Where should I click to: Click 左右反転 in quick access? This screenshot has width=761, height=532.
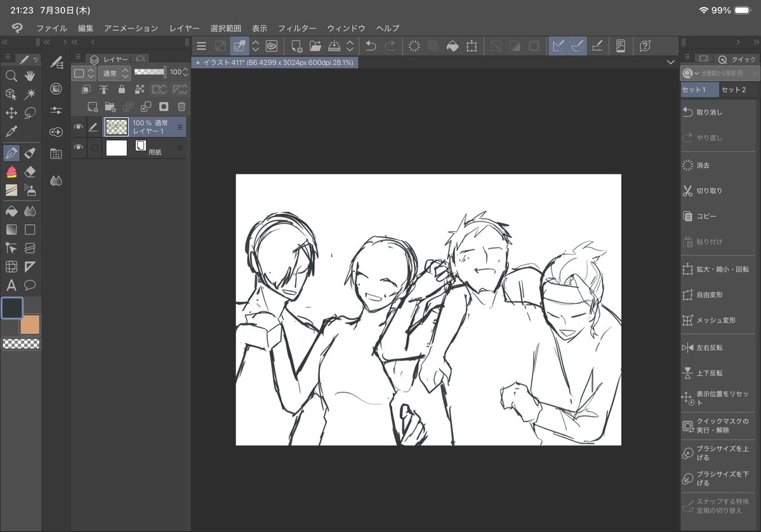click(x=718, y=347)
